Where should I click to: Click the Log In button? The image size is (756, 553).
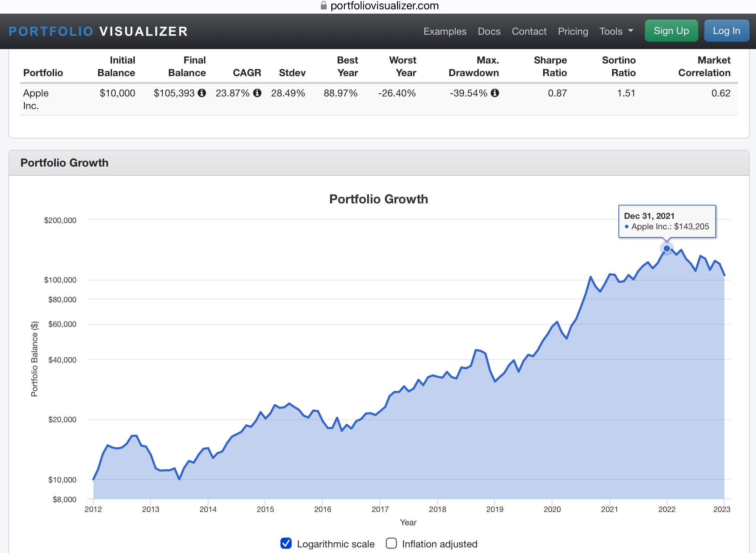point(726,31)
